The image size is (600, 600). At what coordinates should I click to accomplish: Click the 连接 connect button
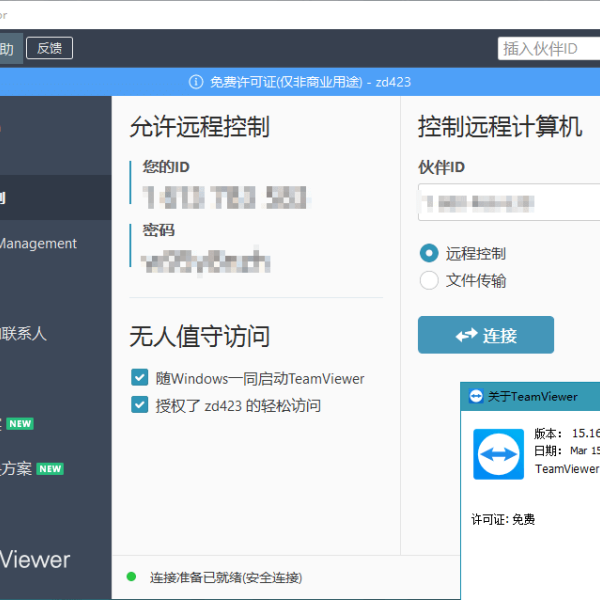(486, 335)
